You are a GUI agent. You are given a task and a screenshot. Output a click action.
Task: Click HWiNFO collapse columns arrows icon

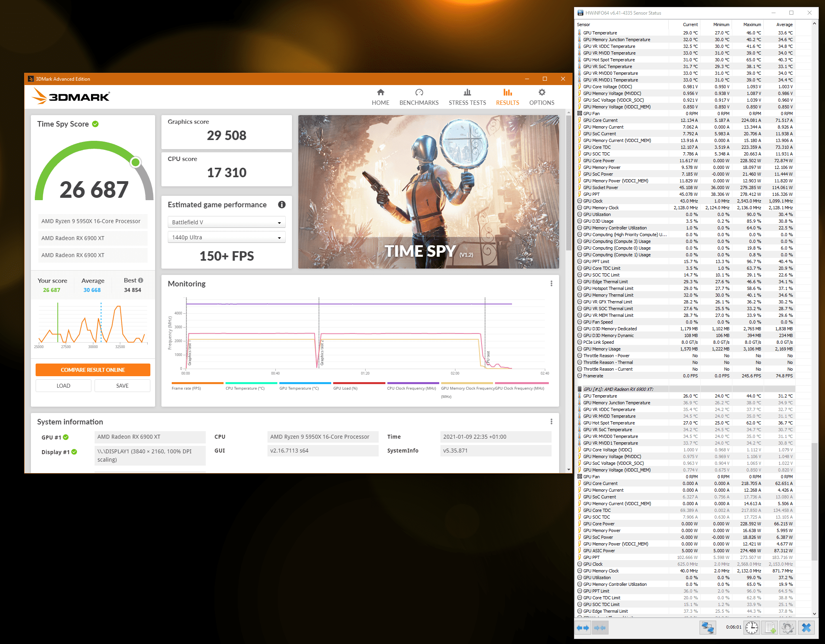(x=599, y=628)
